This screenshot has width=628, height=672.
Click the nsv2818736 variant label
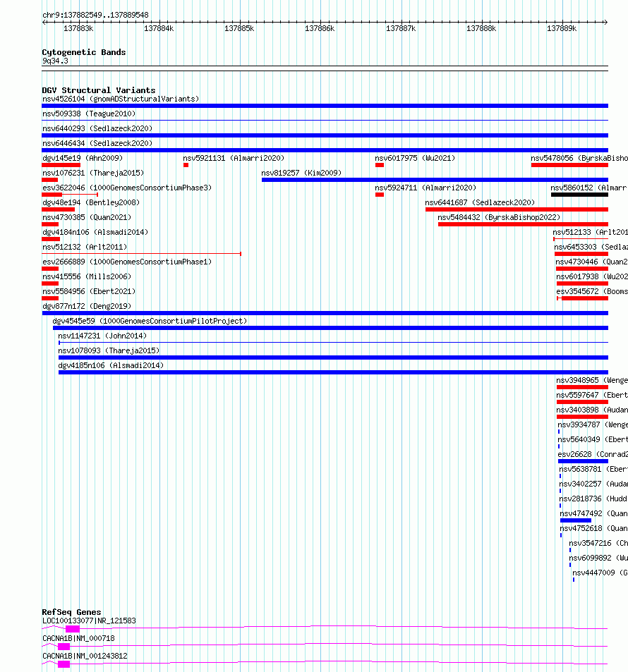point(593,499)
